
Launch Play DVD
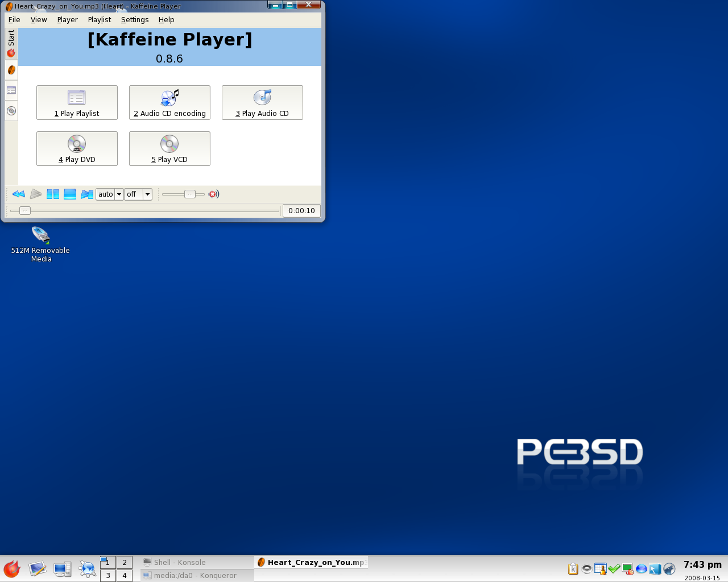77,148
